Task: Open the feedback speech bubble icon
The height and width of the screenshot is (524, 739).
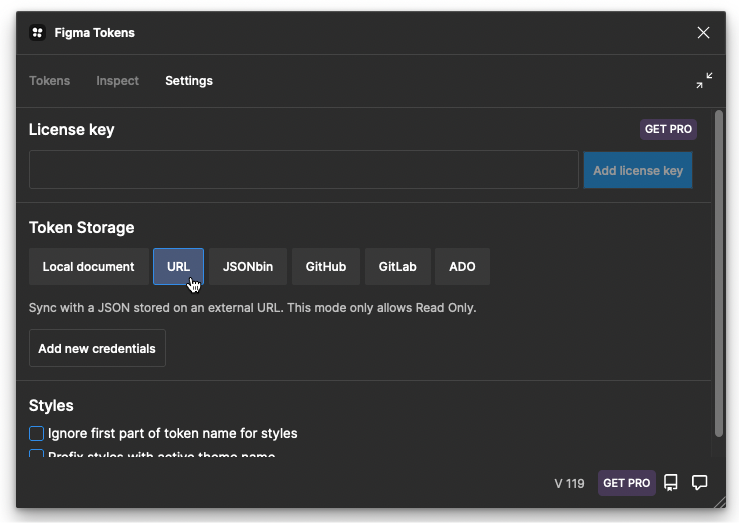Action: [699, 483]
